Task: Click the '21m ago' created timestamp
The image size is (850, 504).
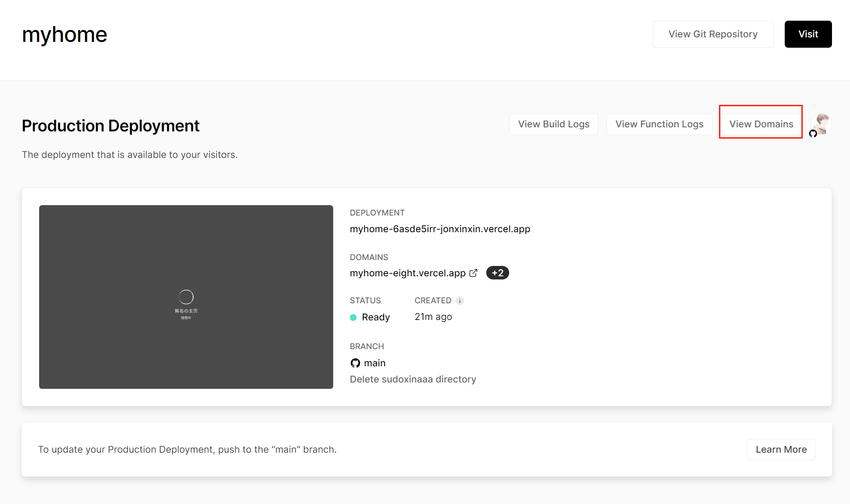Action: coord(433,317)
